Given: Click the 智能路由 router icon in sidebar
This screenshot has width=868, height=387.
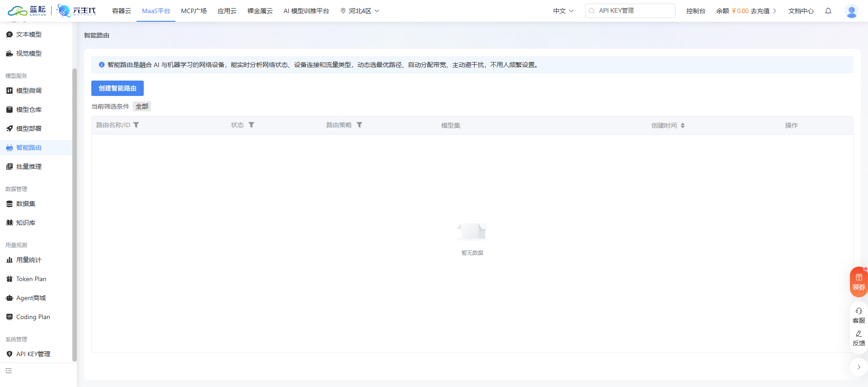Looking at the screenshot, I should 9,148.
